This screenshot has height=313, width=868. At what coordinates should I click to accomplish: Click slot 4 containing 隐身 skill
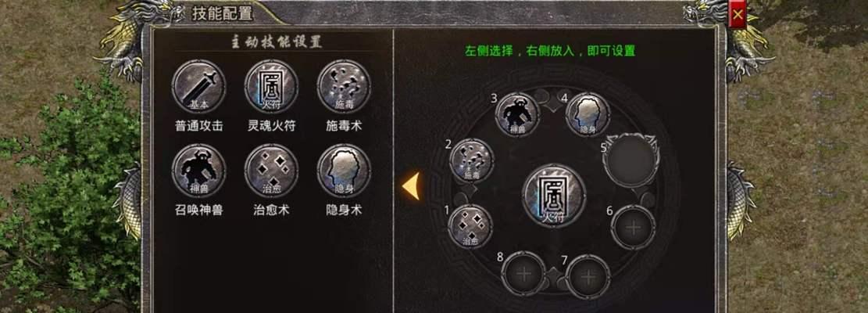[588, 114]
